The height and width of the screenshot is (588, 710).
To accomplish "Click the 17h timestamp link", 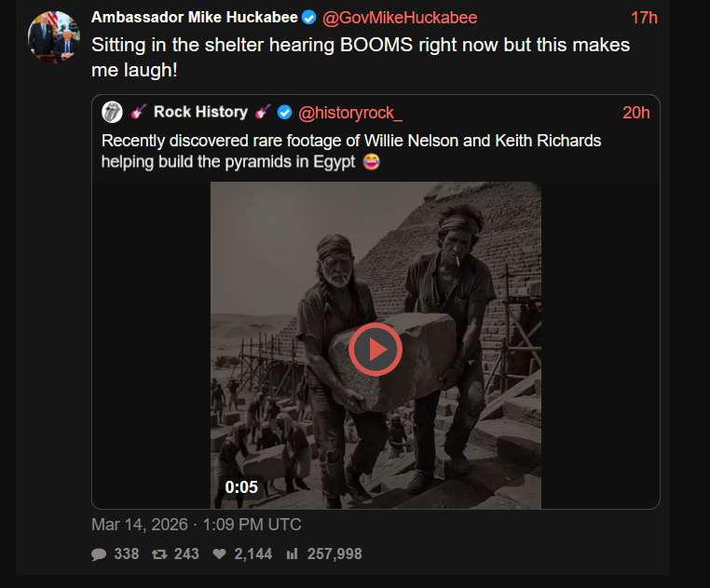I will [x=644, y=18].
